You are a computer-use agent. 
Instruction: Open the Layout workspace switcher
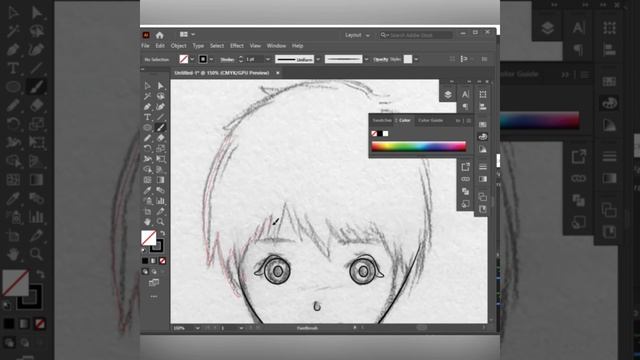(x=357, y=36)
